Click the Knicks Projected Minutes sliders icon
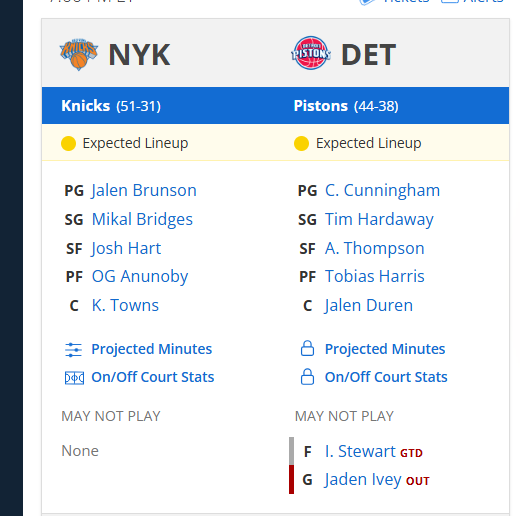Screen dimensions: 520x516 click(x=73, y=350)
